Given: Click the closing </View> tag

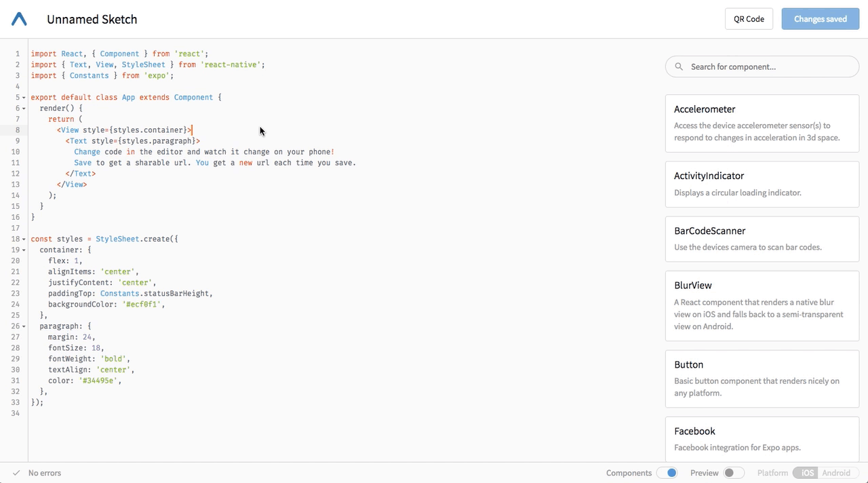Looking at the screenshot, I should [72, 185].
